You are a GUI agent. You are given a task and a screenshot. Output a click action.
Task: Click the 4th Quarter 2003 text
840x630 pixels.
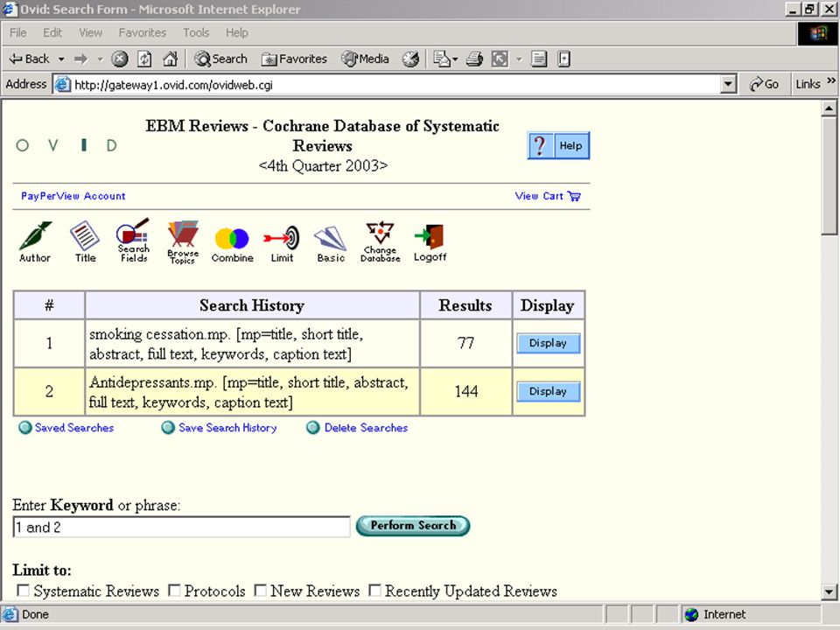[x=323, y=166]
